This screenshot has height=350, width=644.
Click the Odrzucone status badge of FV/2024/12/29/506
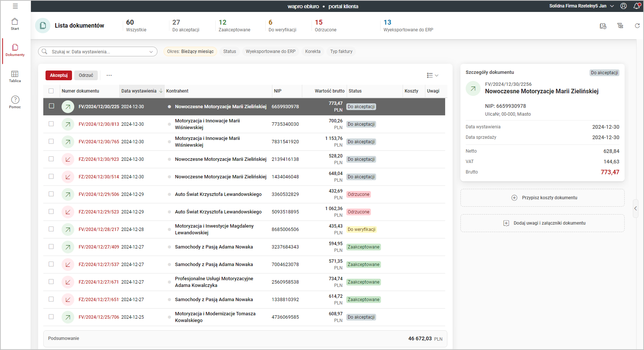(x=359, y=194)
